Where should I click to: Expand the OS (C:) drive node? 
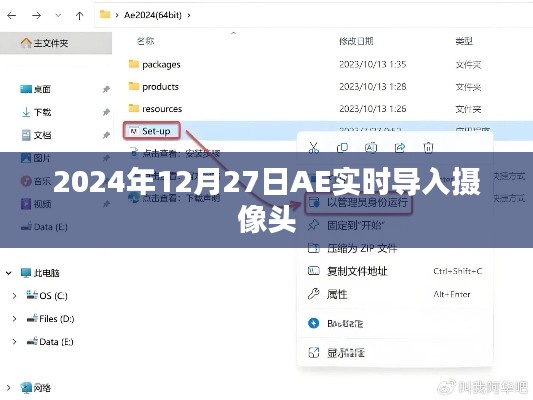[14, 296]
